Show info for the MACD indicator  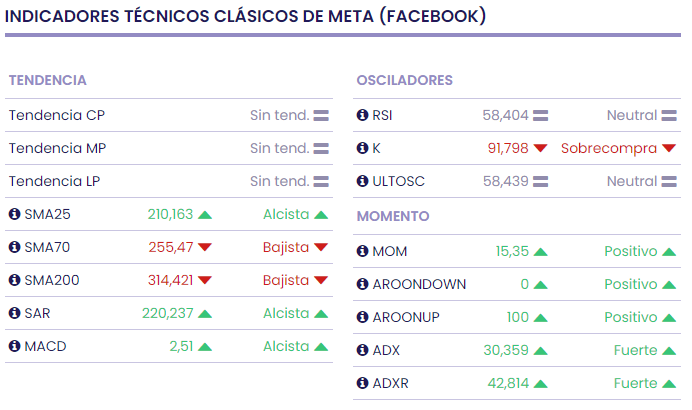[15, 346]
